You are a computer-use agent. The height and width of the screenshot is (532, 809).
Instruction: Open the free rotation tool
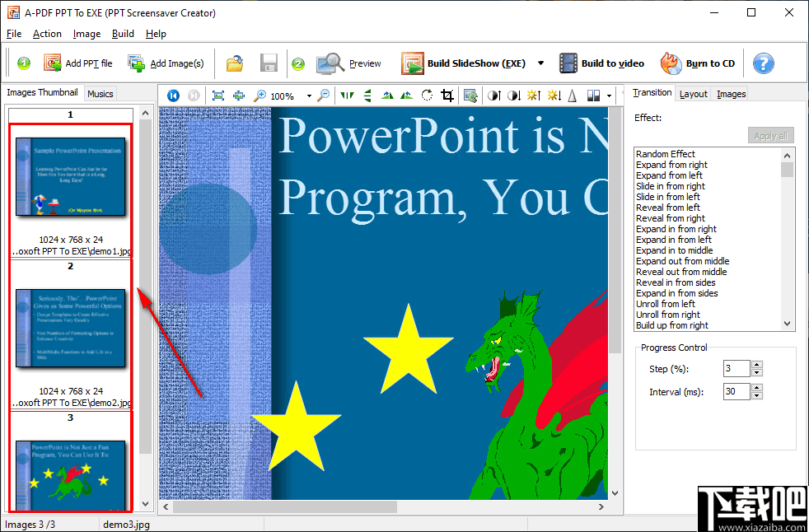427,96
